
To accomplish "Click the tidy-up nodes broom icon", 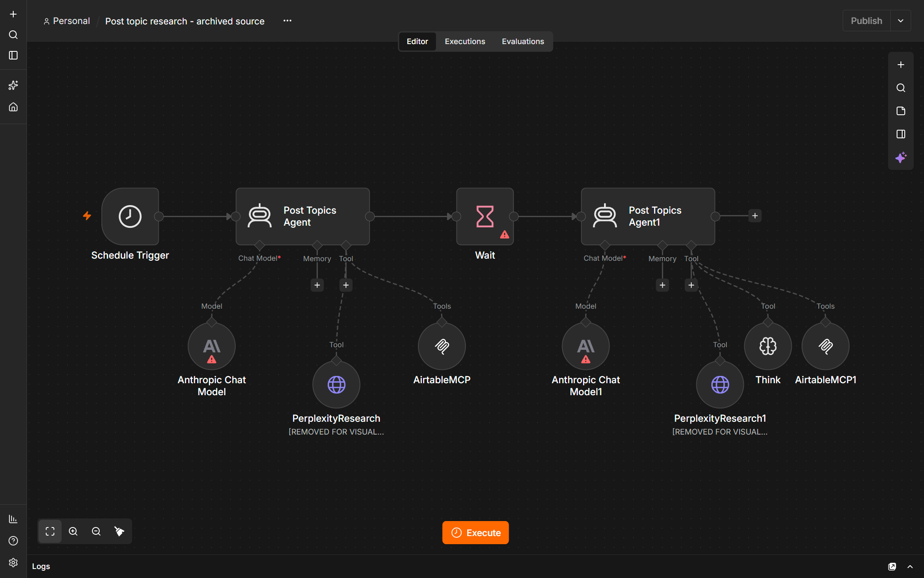I will (x=119, y=531).
